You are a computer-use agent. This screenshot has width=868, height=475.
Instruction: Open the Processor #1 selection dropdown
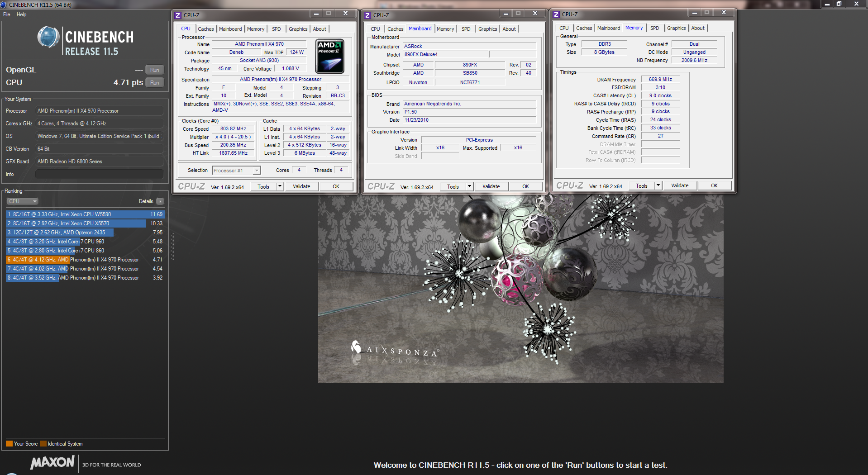(236, 171)
